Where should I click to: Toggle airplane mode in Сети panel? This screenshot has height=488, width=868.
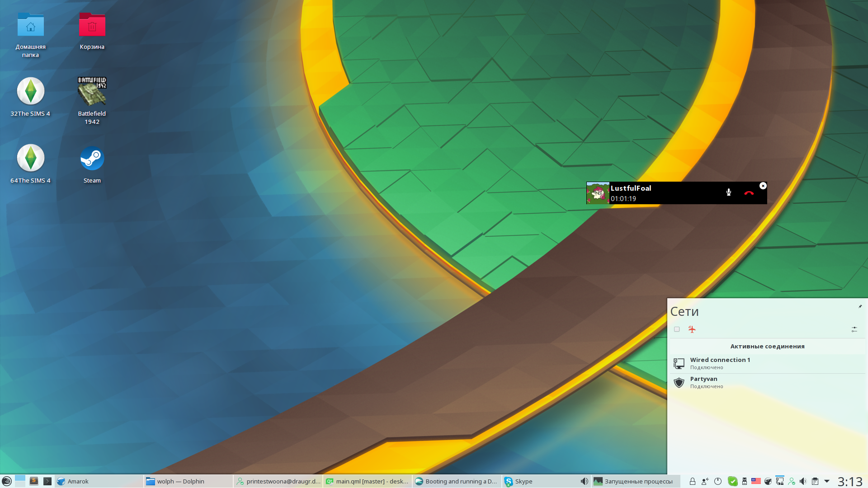(x=692, y=329)
